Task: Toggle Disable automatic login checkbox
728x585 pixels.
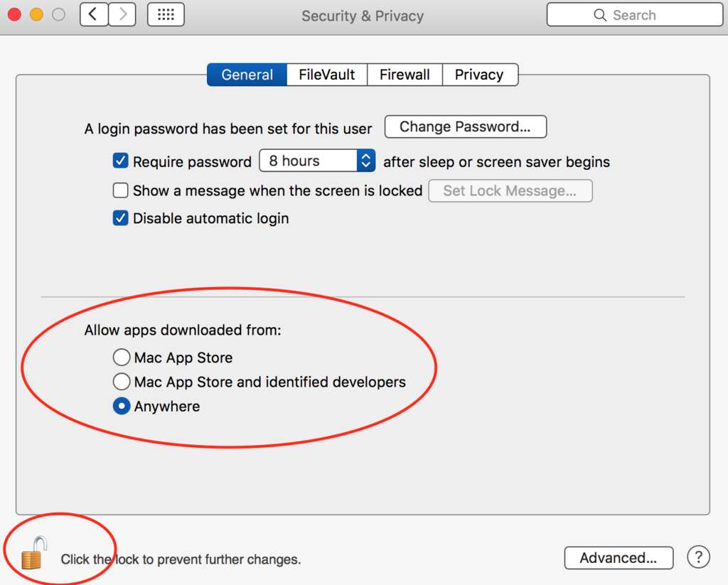Action: pos(121,218)
